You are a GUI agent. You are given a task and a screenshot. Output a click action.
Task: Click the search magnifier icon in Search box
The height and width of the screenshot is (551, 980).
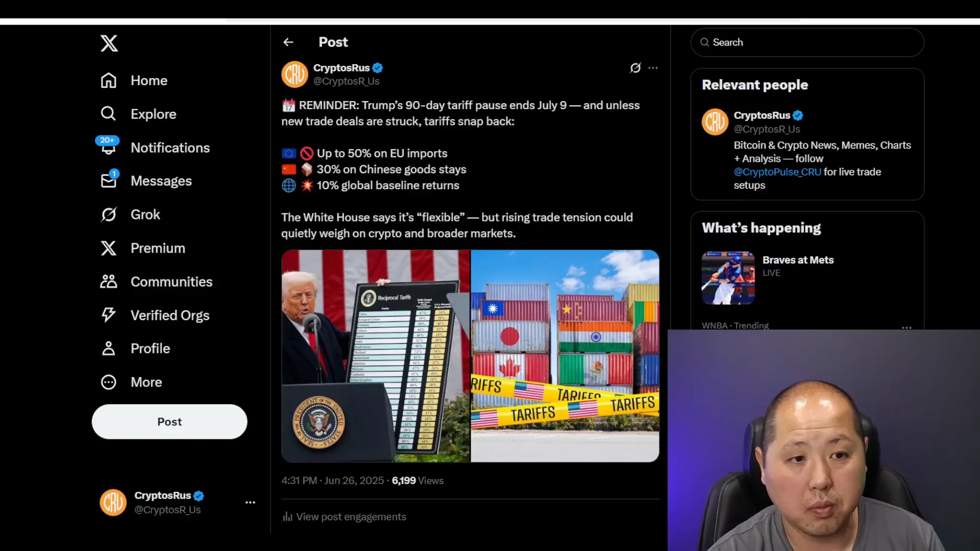click(704, 42)
